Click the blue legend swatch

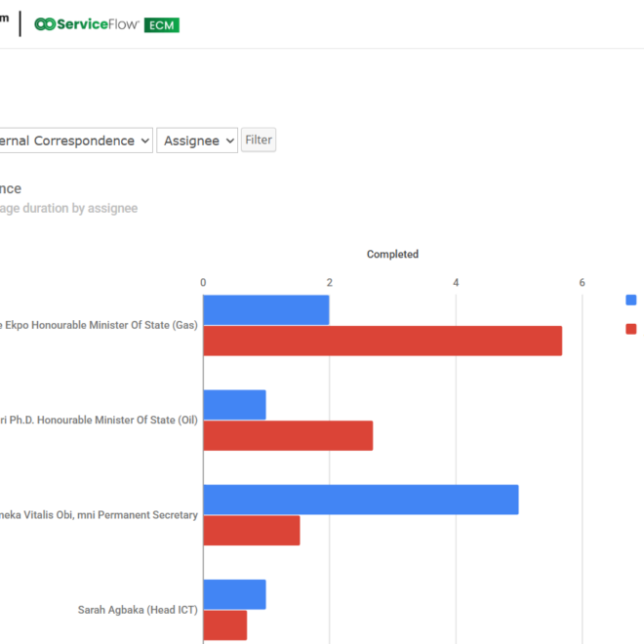[631, 300]
